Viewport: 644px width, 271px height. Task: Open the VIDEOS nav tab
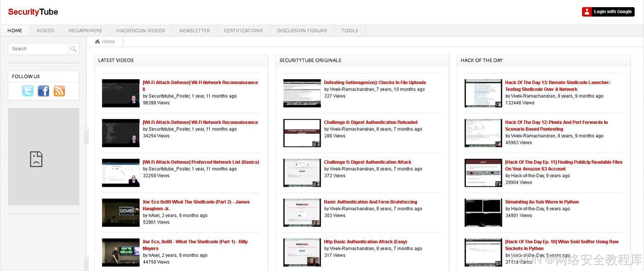[x=46, y=30]
